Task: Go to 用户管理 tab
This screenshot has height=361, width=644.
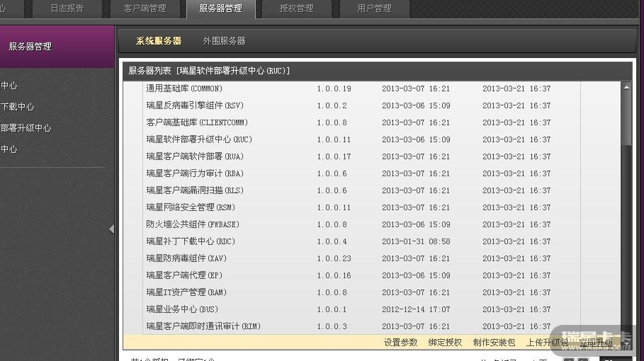Action: (x=374, y=8)
